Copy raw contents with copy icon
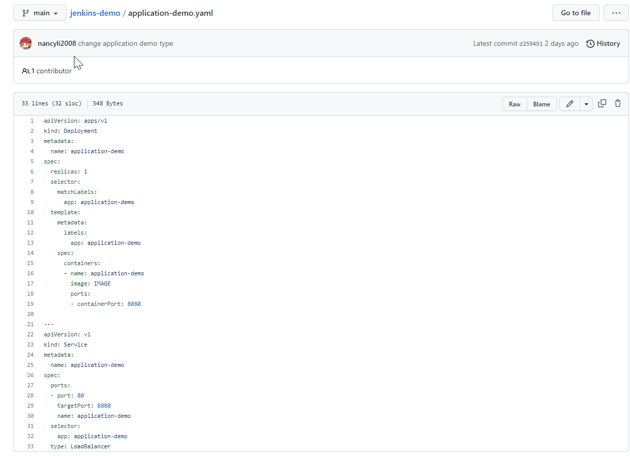Screen dimensions: 630x456 point(602,103)
